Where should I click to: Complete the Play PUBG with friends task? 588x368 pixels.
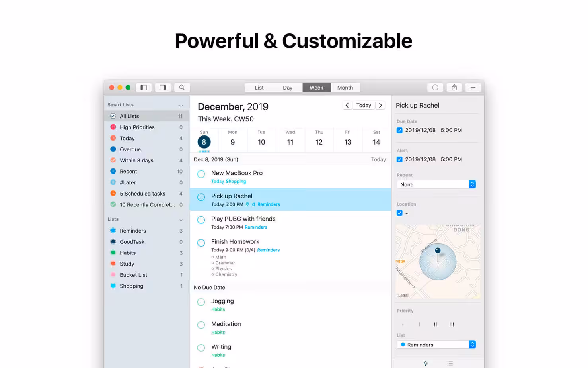pyautogui.click(x=201, y=220)
